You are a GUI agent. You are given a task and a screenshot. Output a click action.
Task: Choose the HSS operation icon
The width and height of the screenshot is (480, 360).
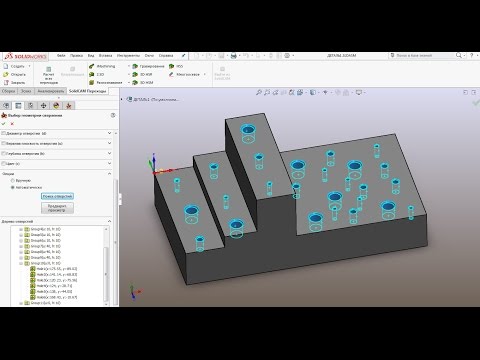171,66
